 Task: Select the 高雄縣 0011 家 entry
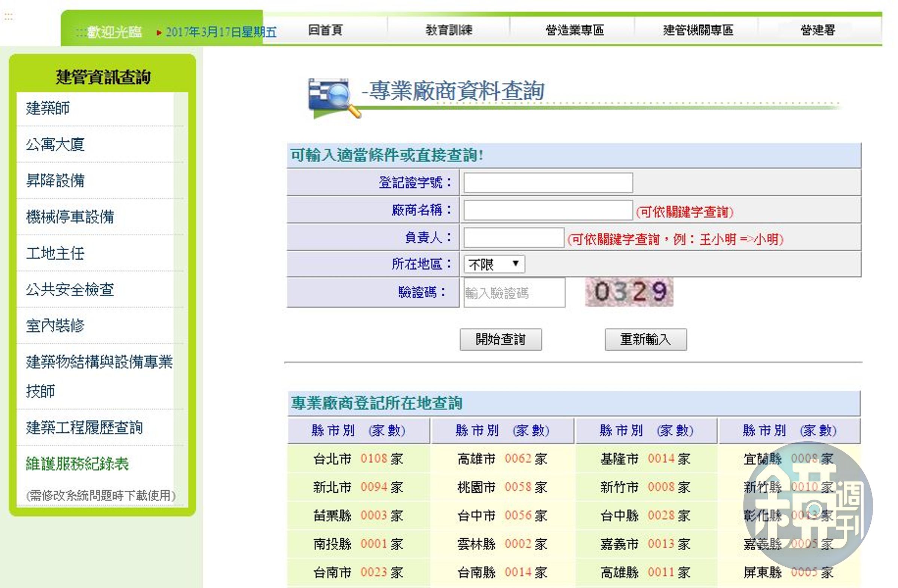[x=645, y=572]
